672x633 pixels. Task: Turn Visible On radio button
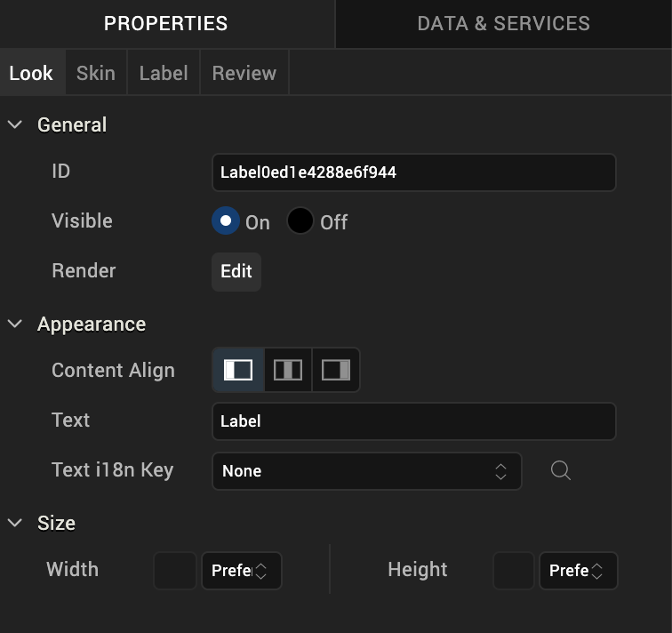pyautogui.click(x=226, y=221)
